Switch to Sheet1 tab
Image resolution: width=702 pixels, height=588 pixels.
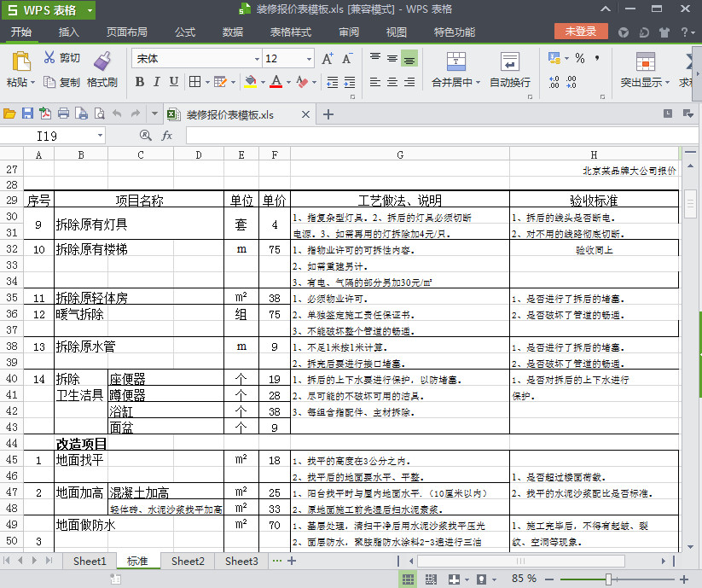click(90, 561)
